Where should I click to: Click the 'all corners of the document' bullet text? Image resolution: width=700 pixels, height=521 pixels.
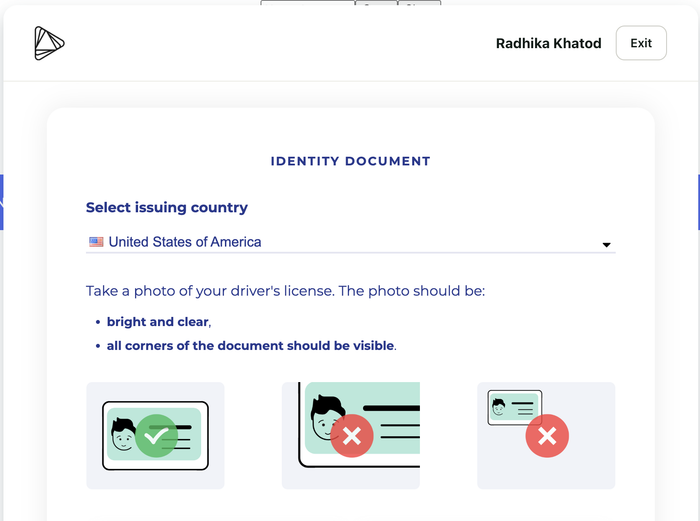(x=251, y=346)
